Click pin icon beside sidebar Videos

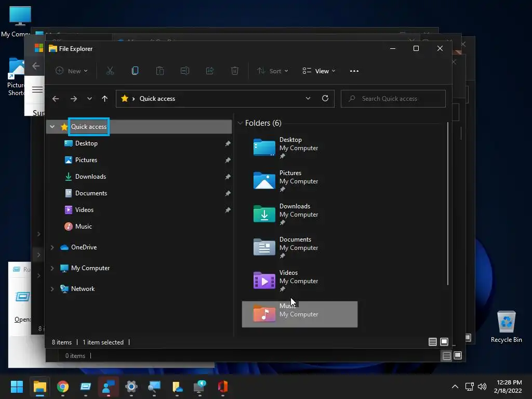pyautogui.click(x=228, y=210)
